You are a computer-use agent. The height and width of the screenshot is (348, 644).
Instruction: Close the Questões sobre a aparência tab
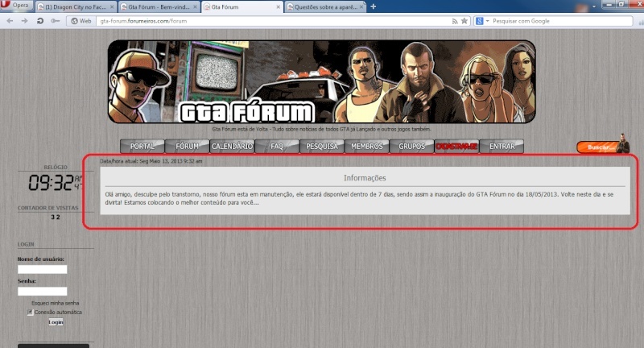[361, 7]
